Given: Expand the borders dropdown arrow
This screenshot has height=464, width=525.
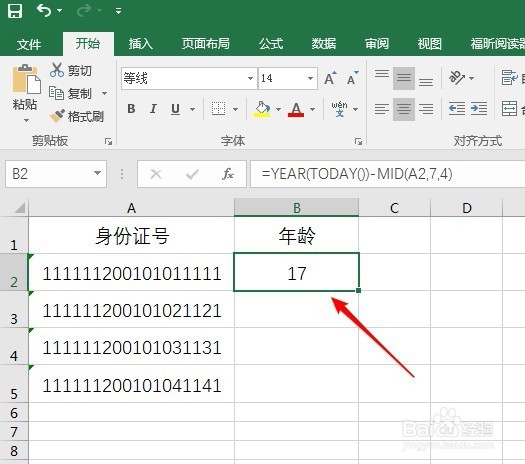Looking at the screenshot, I should (x=235, y=109).
